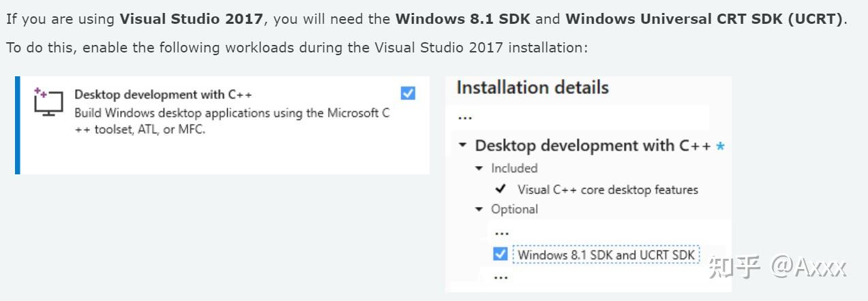Click Desktop development with C++ workload title
Screen dimensions: 868x301
[163, 95]
